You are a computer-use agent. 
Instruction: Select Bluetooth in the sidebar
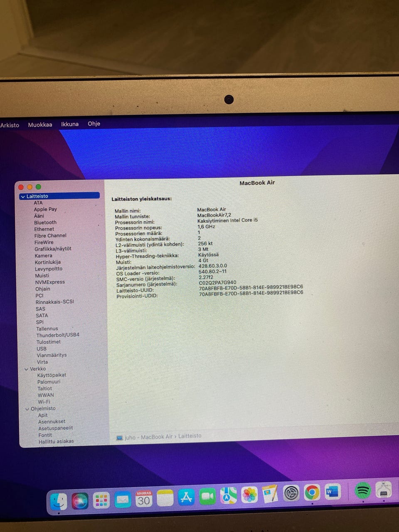(x=45, y=222)
